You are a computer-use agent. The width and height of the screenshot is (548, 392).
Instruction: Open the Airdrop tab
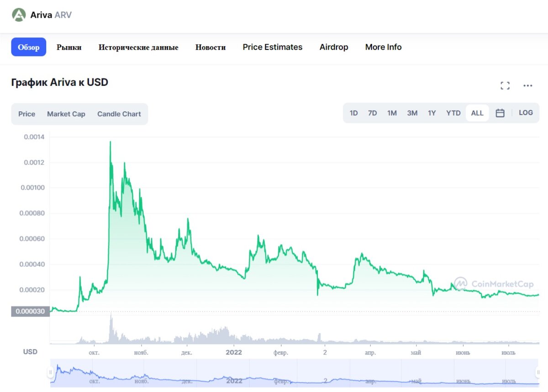(x=334, y=47)
